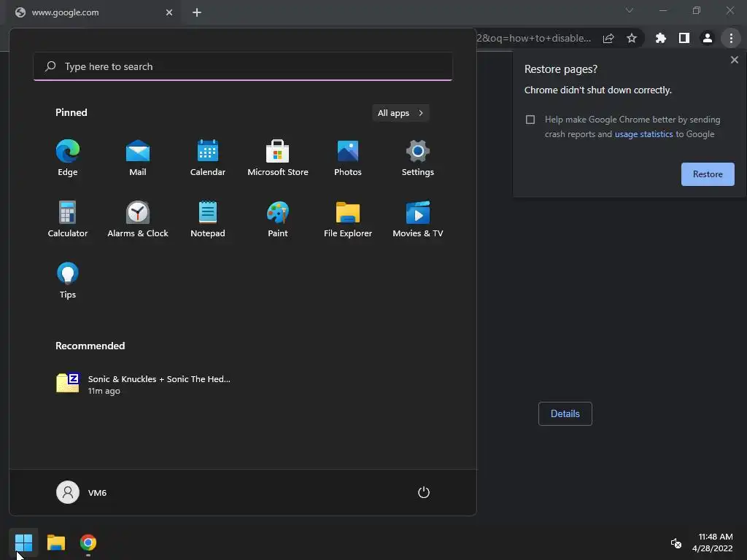Open Chrome's share this page icon
The height and width of the screenshot is (560, 747).
(608, 38)
